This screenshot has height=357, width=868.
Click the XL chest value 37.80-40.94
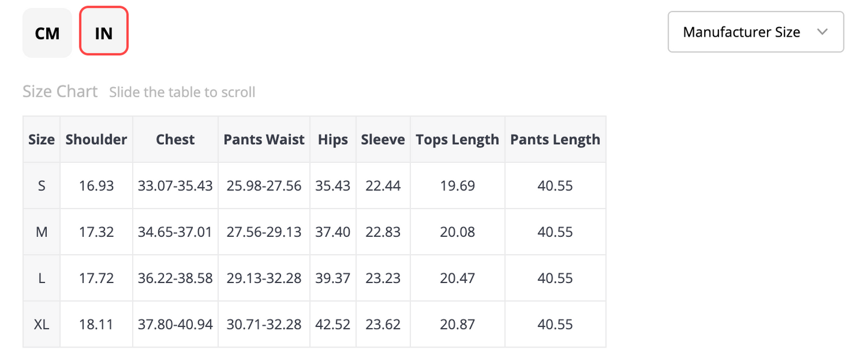tap(175, 325)
